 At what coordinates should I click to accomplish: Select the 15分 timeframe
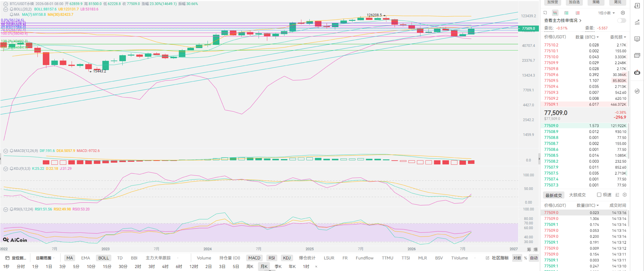point(107,266)
